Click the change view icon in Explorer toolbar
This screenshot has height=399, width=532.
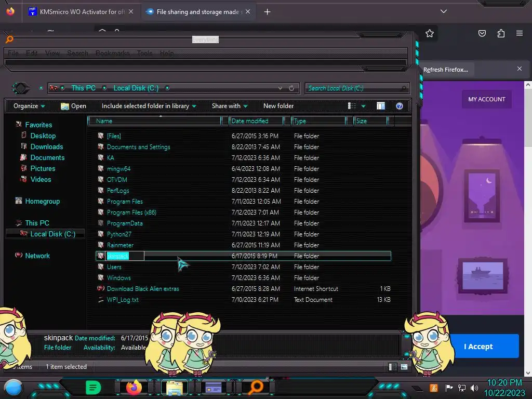coord(352,106)
